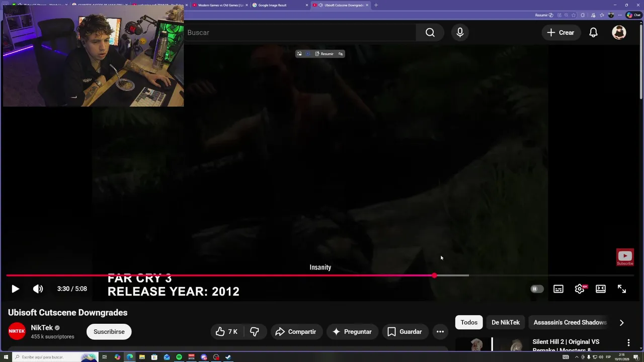Click the Silent Hill 2 video thumbnail

492,344
